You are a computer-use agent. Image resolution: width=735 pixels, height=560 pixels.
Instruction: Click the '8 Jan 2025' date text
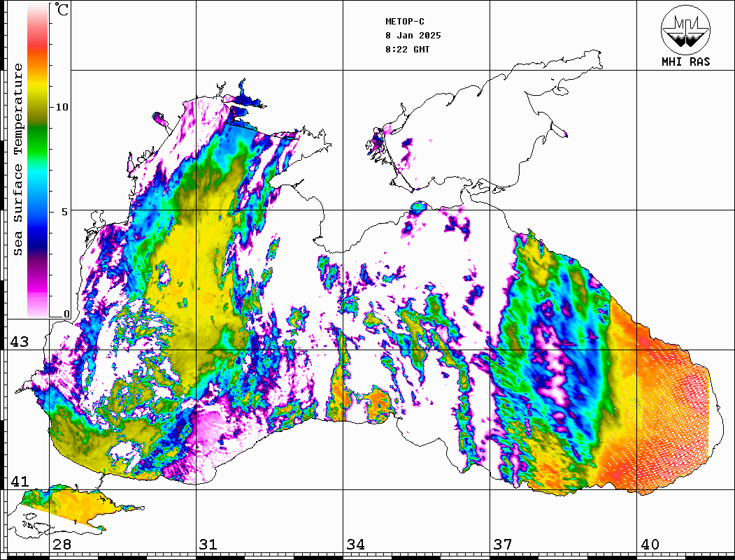(x=413, y=36)
